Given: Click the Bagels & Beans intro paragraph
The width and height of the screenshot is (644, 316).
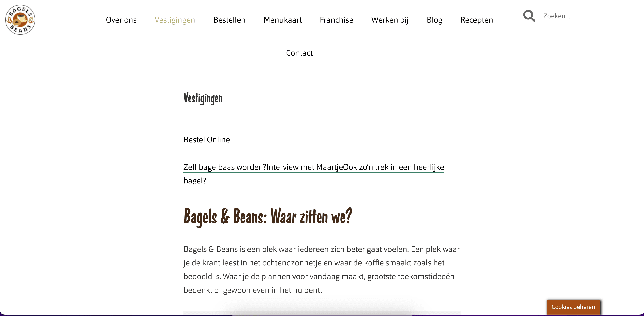Looking at the screenshot, I should (322, 270).
